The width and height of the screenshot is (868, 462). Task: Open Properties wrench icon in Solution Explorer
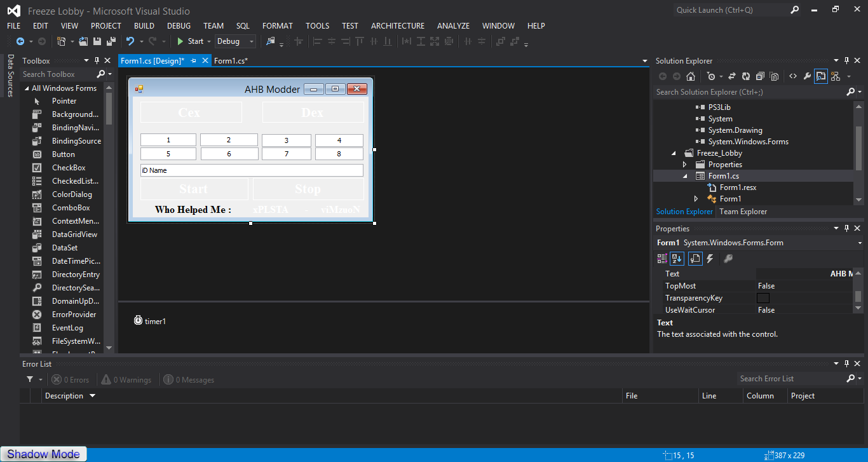click(807, 76)
